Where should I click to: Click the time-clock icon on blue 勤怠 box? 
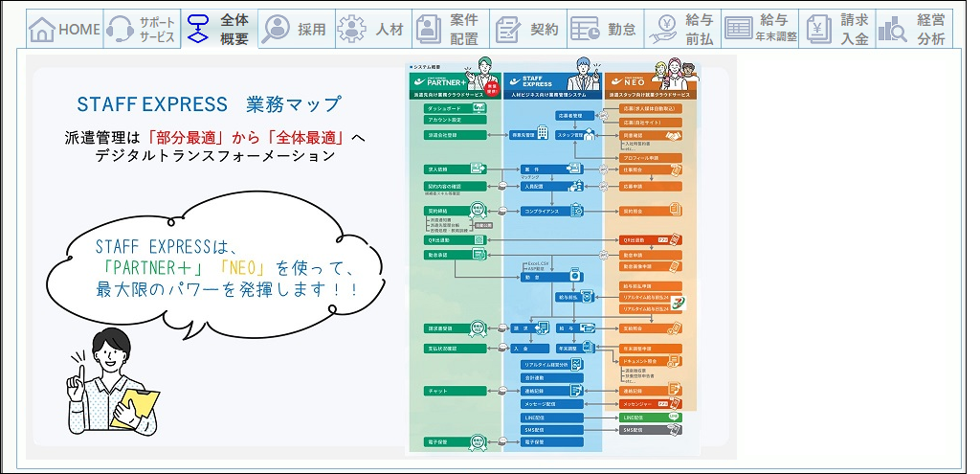575,275
